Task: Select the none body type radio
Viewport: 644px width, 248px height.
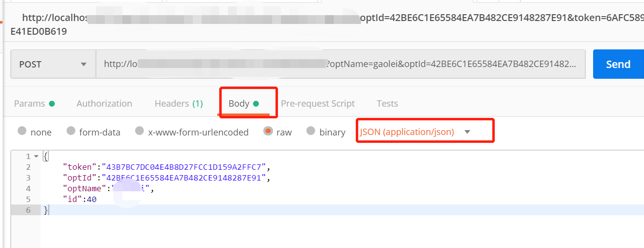Action: 22,131
